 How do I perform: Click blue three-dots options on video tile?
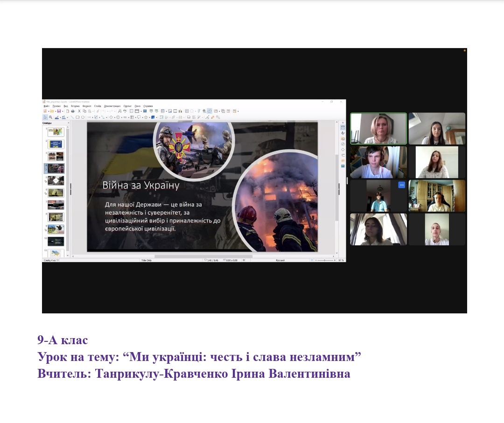(x=401, y=185)
